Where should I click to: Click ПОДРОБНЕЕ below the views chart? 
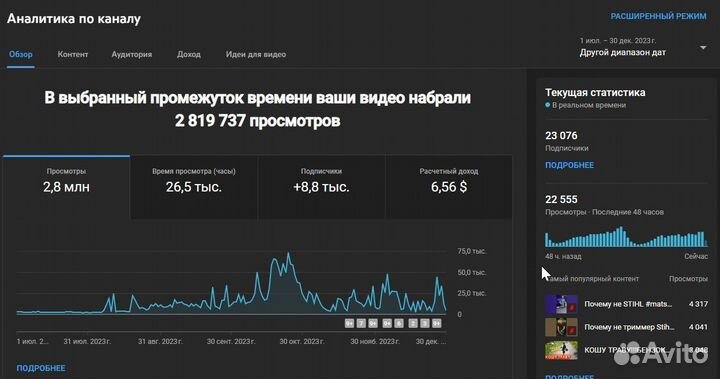pos(41,368)
